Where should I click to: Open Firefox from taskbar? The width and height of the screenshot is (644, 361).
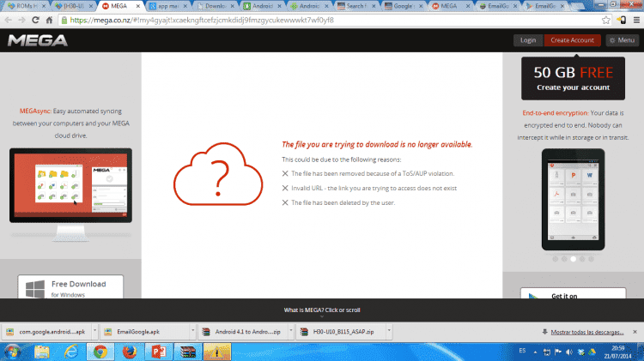click(x=130, y=352)
